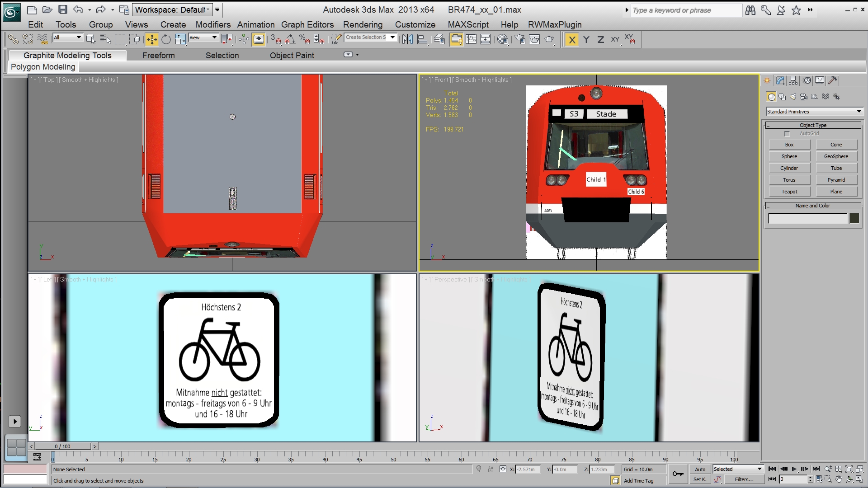Open the Material Editor sphere icon
Screen dimensions: 868x488
[x=502, y=40]
